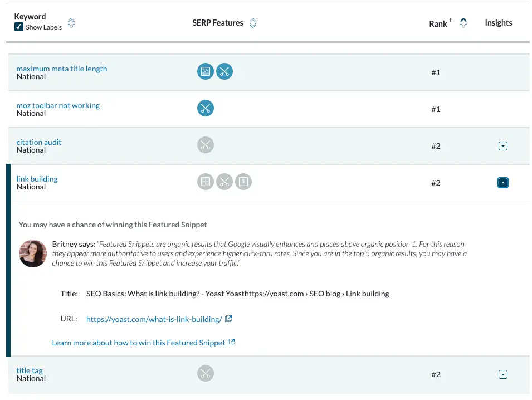532x400 pixels.
Task: Click featured snippet scissors icon for maximum meta title length
Action: point(224,71)
